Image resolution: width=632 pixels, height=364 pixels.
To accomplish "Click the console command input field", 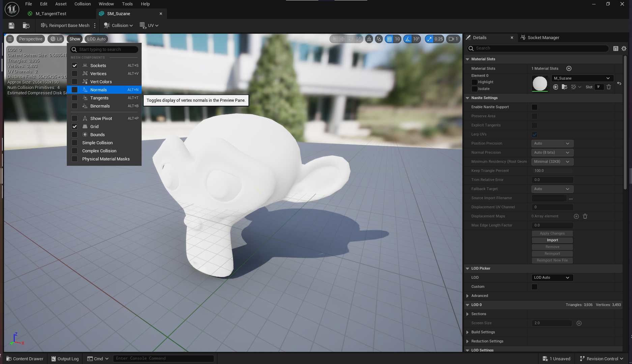I will (164, 359).
